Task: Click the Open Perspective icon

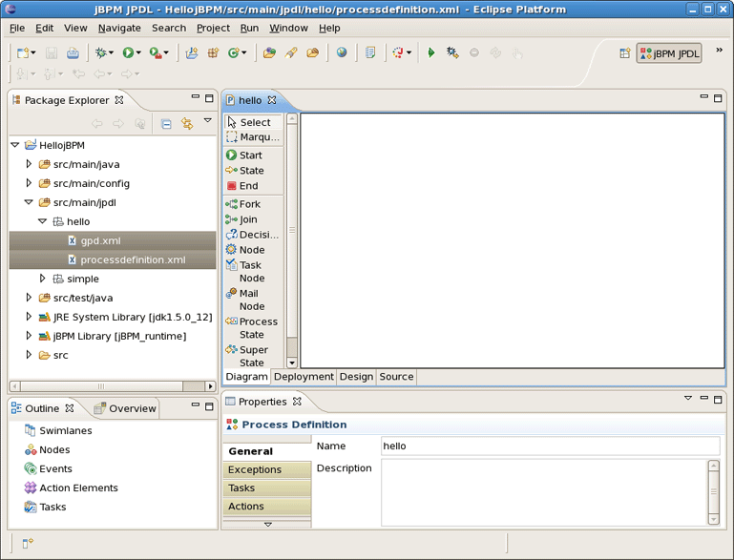Action: pyautogui.click(x=625, y=53)
